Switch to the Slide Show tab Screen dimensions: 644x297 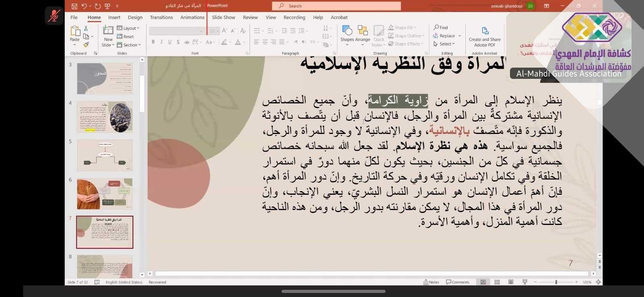pyautogui.click(x=223, y=17)
